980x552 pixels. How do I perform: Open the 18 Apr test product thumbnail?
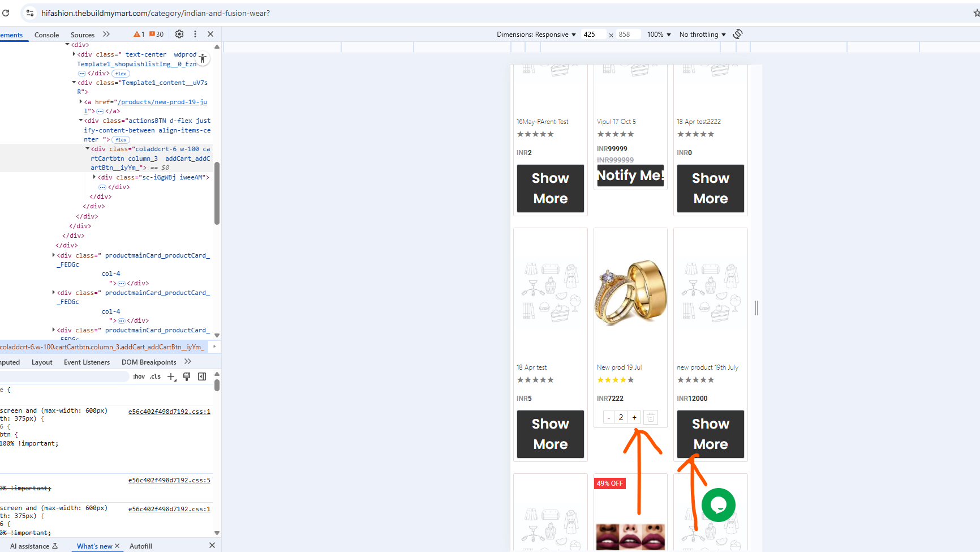click(x=550, y=292)
